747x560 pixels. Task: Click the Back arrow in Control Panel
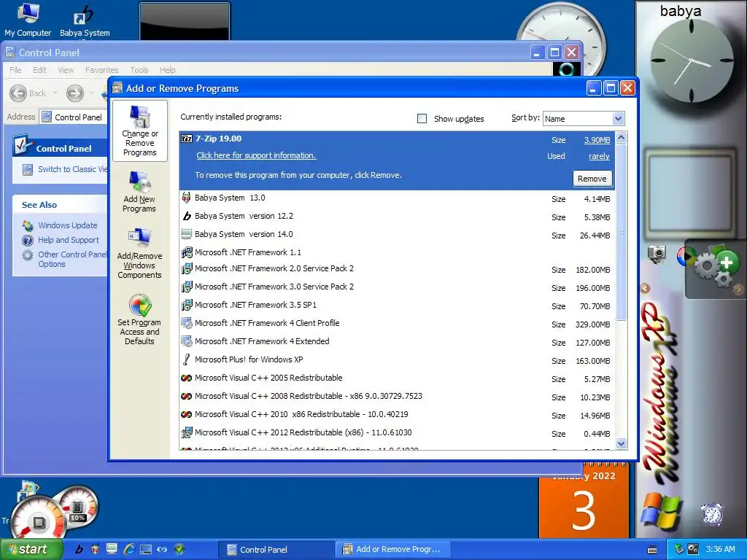click(x=18, y=93)
